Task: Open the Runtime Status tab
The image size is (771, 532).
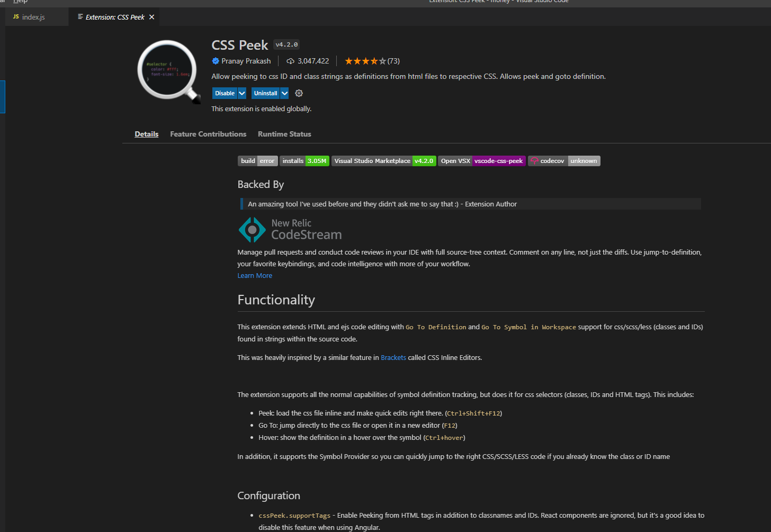Action: pyautogui.click(x=284, y=134)
